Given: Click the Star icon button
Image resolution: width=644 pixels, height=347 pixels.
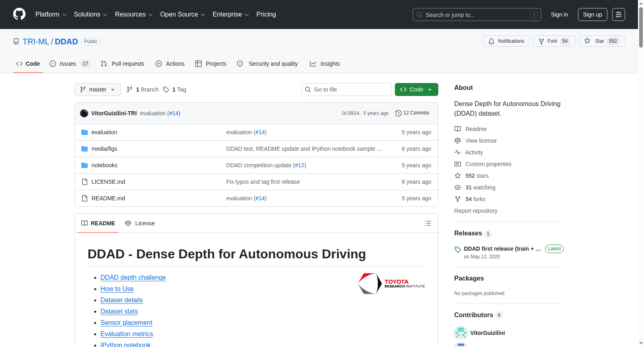Looking at the screenshot, I should tap(587, 41).
